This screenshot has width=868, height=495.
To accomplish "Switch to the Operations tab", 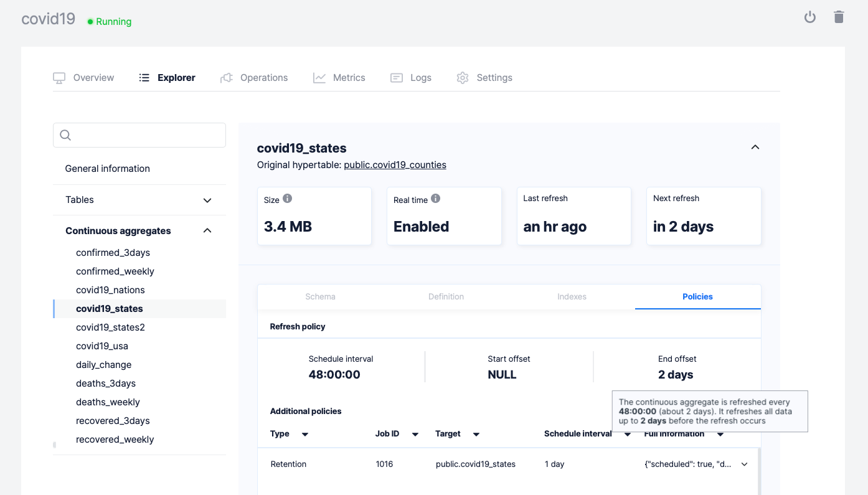I will pyautogui.click(x=254, y=78).
